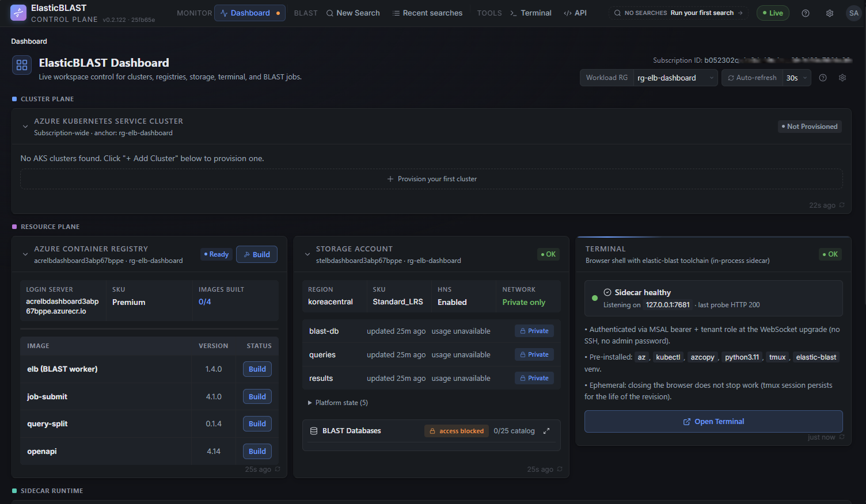Build the query-split image
This screenshot has height=504, width=866.
click(257, 424)
